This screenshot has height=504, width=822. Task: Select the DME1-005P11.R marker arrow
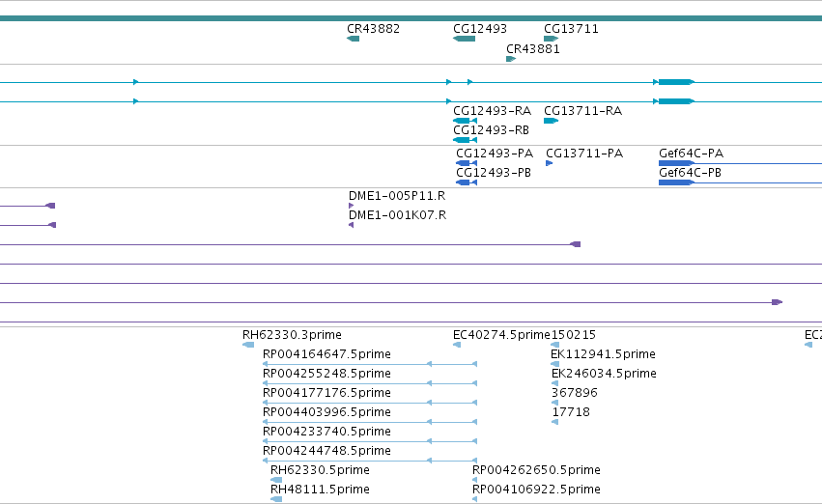tap(352, 206)
